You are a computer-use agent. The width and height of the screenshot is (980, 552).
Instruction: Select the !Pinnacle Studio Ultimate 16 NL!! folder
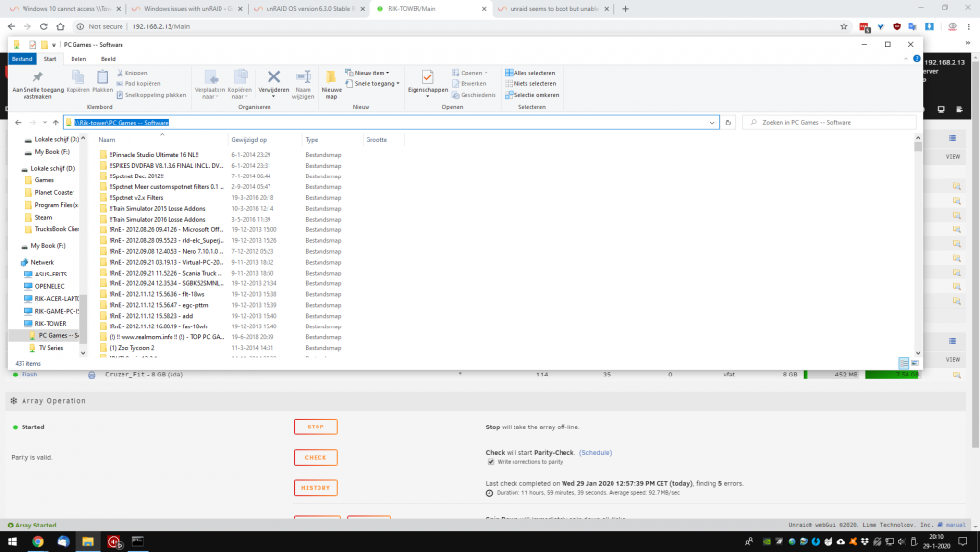pyautogui.click(x=154, y=155)
